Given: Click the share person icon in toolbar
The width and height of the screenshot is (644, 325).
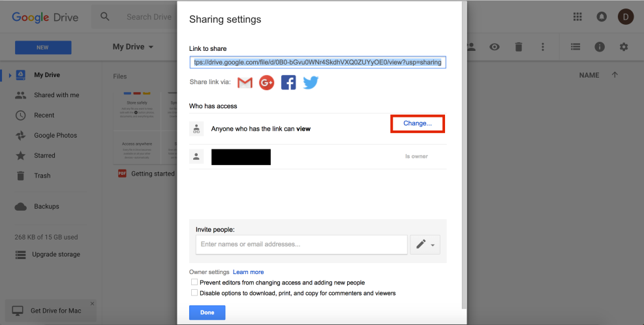Looking at the screenshot, I should pyautogui.click(x=470, y=47).
